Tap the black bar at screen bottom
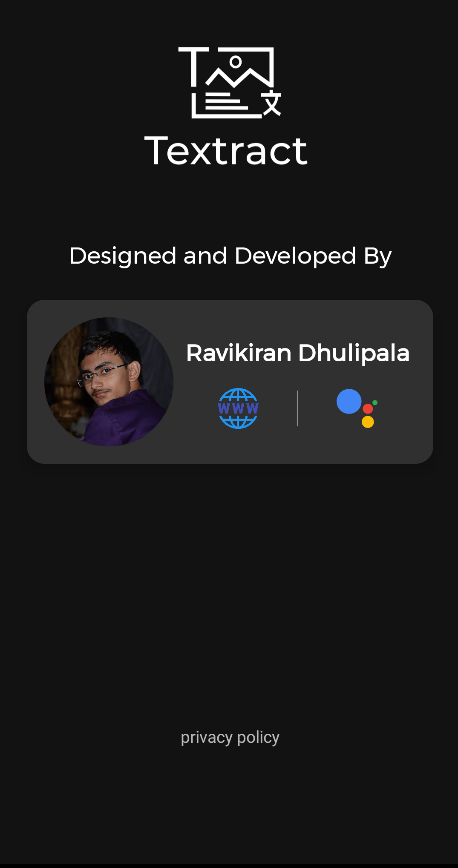The width and height of the screenshot is (458, 868). (229, 866)
